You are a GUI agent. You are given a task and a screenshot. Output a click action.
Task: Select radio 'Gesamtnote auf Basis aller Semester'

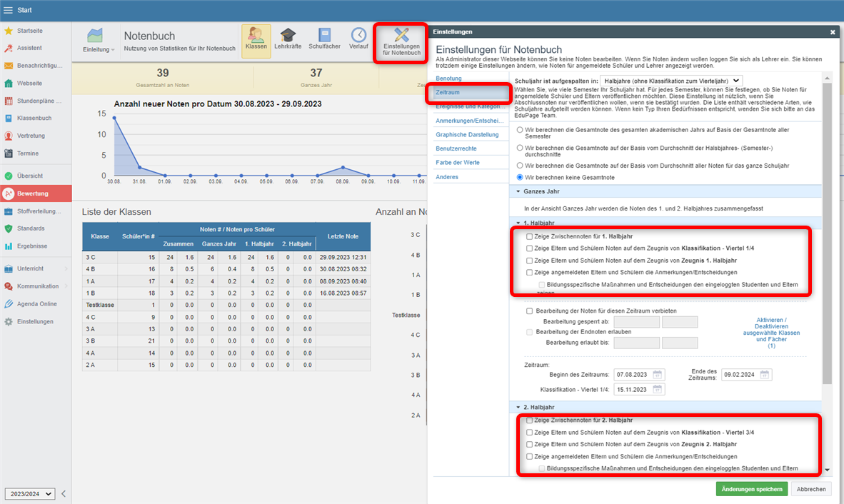click(x=519, y=130)
